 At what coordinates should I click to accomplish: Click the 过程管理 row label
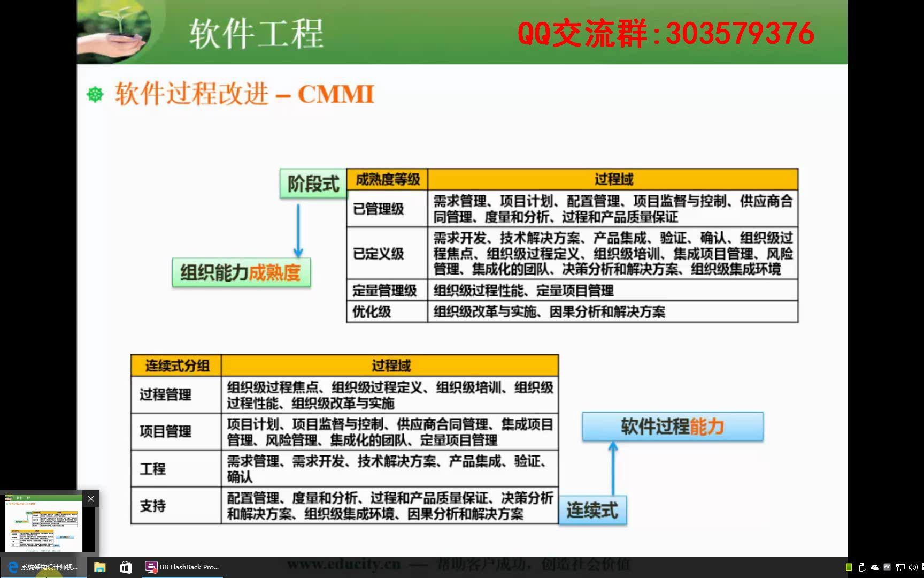(x=176, y=395)
